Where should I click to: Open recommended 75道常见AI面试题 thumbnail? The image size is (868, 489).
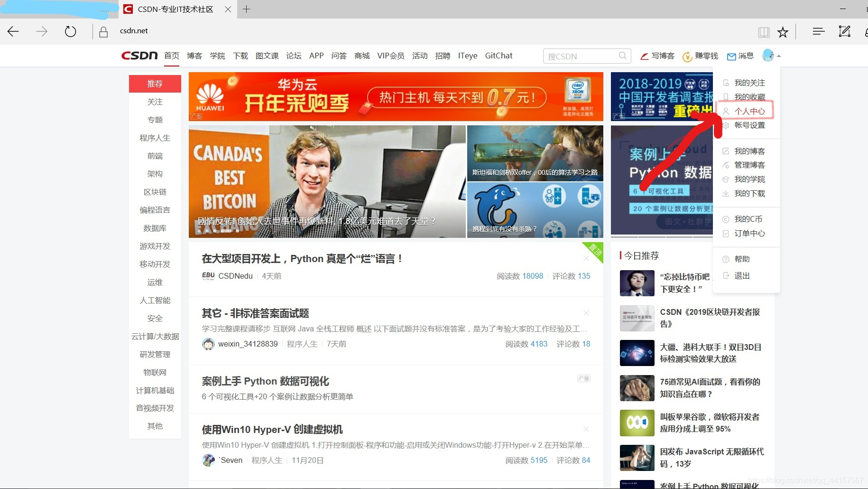click(x=637, y=388)
